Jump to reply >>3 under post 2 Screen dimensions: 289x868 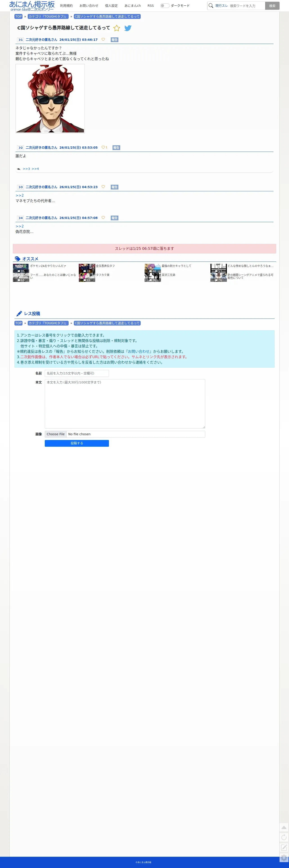(26, 169)
